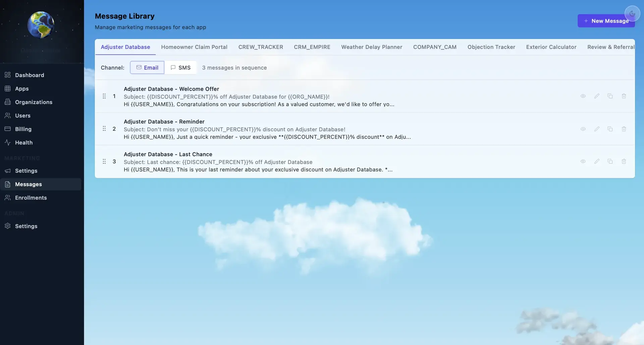Switch to the Homeowner Claim Portal tab
Image resolution: width=644 pixels, height=345 pixels.
pyautogui.click(x=194, y=47)
